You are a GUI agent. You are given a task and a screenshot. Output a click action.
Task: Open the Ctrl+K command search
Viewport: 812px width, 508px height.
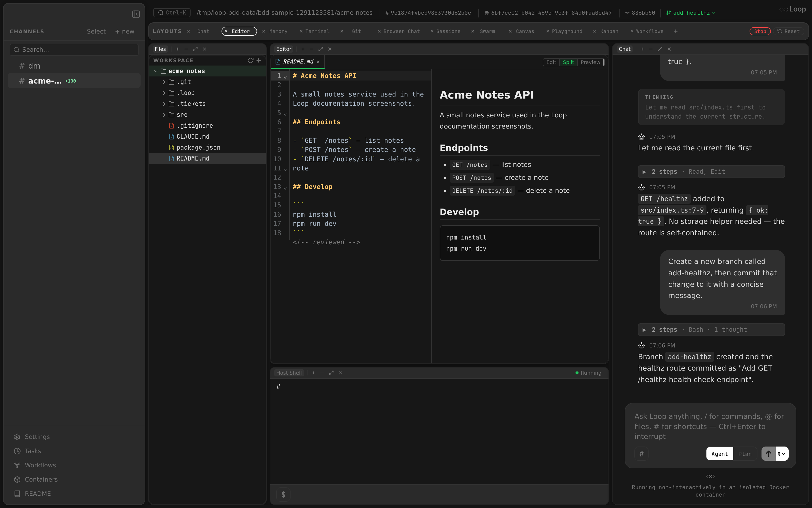coord(172,13)
